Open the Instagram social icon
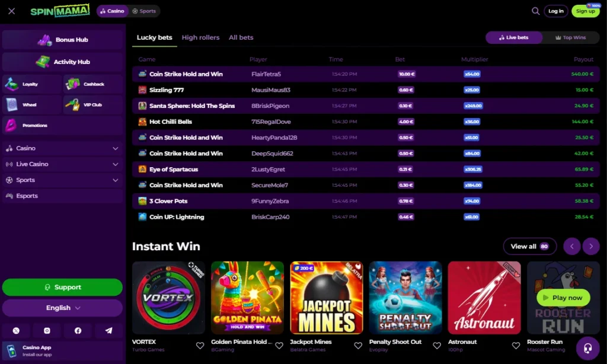 point(47,331)
